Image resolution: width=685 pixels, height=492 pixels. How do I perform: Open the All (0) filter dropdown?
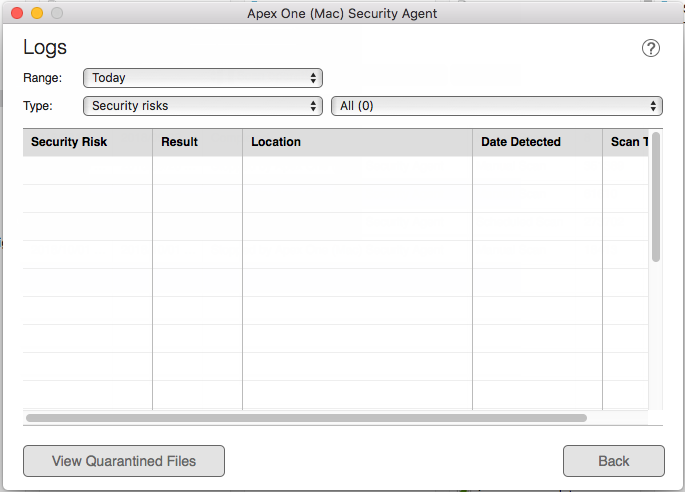coord(497,106)
